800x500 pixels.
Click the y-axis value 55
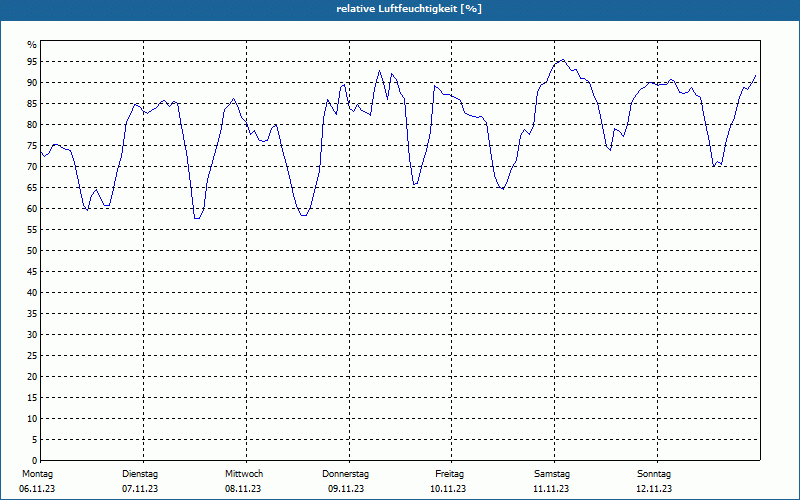coord(32,230)
